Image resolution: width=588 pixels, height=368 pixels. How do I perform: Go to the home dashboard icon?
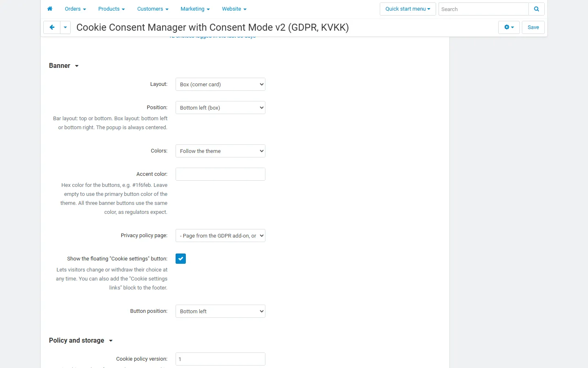pos(50,9)
